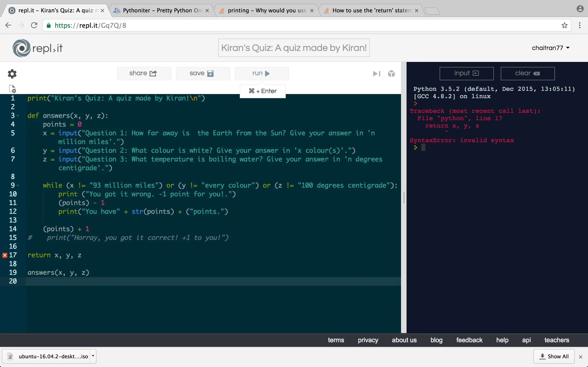Click the repl.it home logo icon
This screenshot has height=367, width=588.
(20, 48)
